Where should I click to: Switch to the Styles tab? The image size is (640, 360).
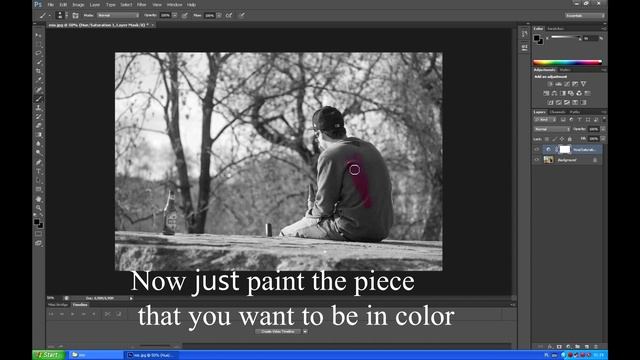[565, 70]
